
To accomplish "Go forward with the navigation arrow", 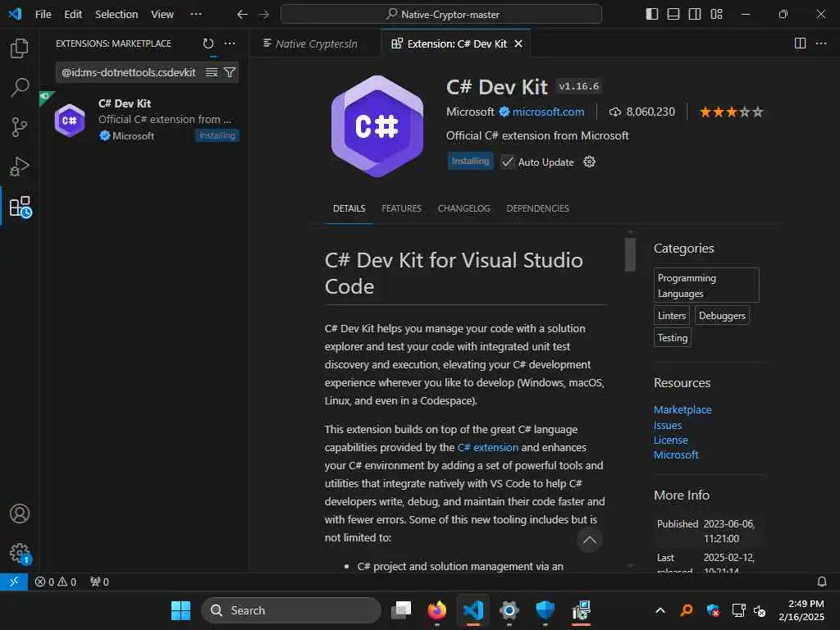I will [263, 15].
